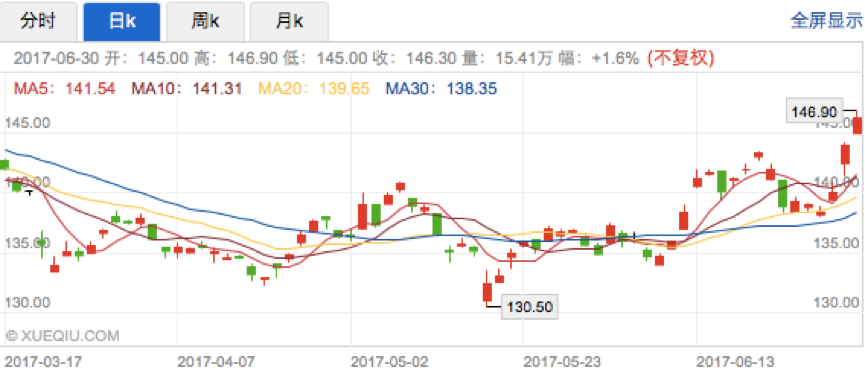
Task: Click the MA10: 141.31 indicator label
Action: 186,88
